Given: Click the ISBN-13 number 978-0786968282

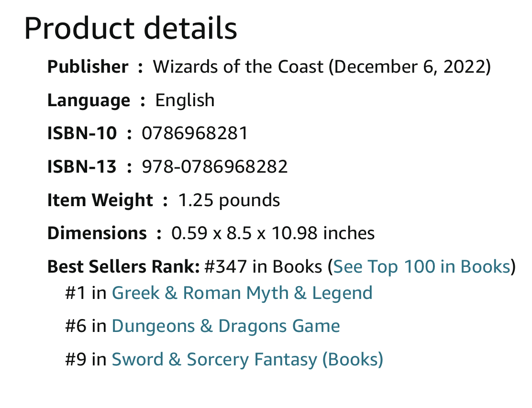Looking at the screenshot, I should pyautogui.click(x=215, y=167).
